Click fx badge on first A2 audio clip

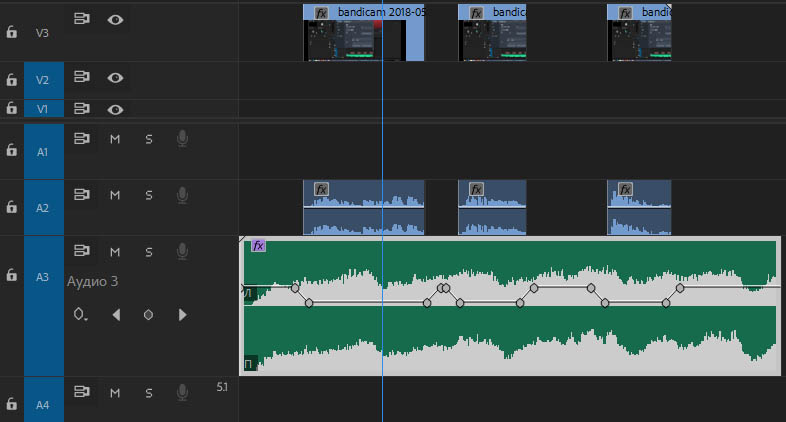(321, 189)
